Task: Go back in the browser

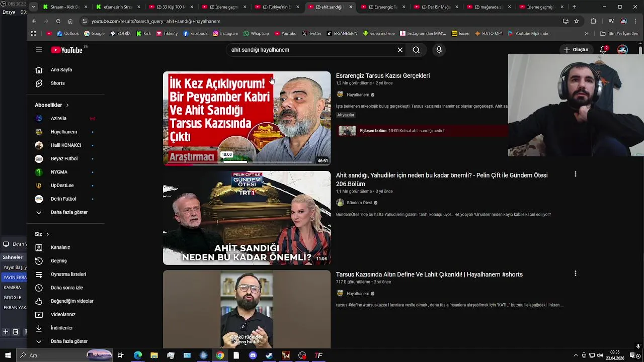Action: [x=34, y=21]
